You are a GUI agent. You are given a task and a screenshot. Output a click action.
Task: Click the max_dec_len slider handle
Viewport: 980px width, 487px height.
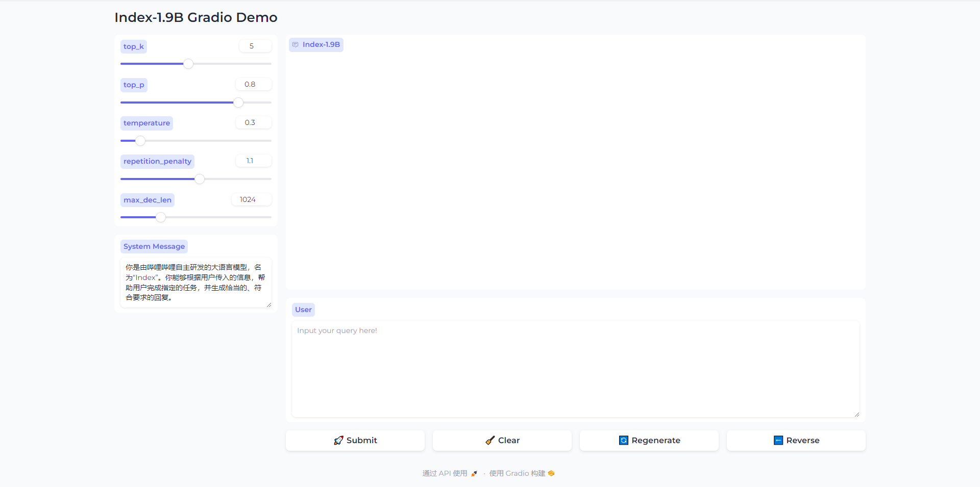point(161,217)
